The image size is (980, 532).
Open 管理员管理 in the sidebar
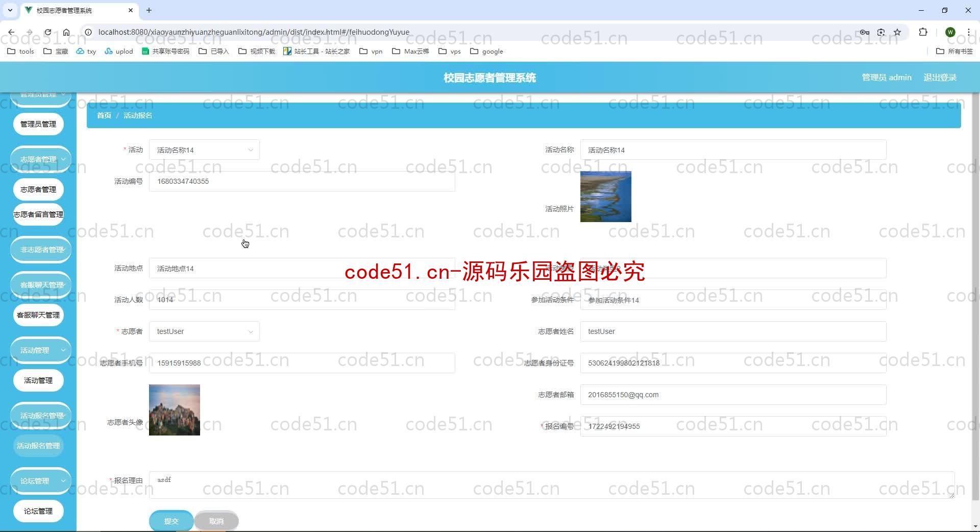38,124
